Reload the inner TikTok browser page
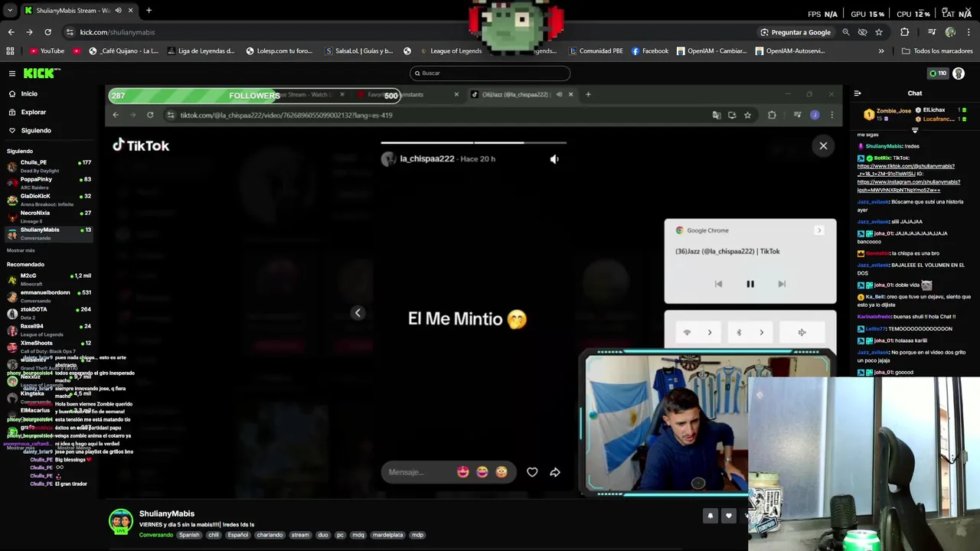This screenshot has width=980, height=551. (150, 115)
